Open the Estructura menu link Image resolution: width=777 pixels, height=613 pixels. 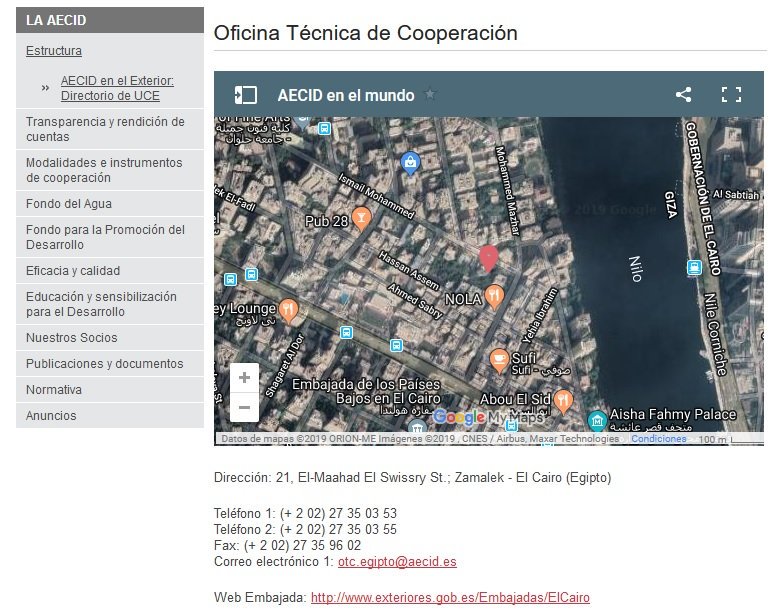pyautogui.click(x=54, y=51)
